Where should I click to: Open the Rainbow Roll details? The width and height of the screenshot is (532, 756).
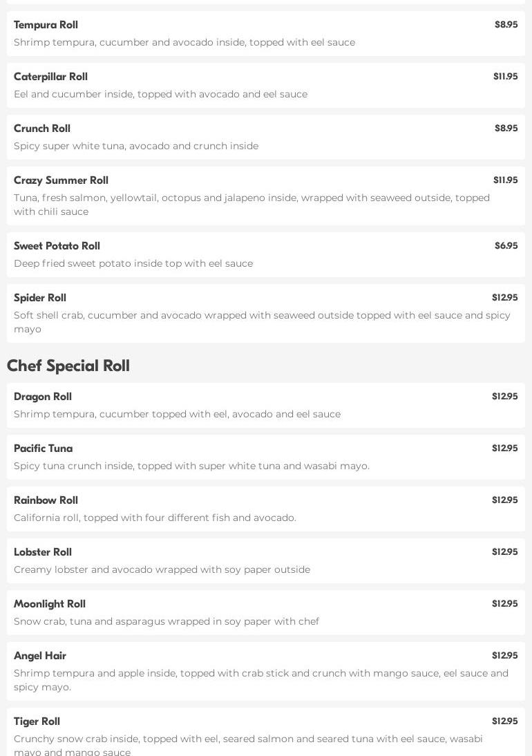[46, 500]
